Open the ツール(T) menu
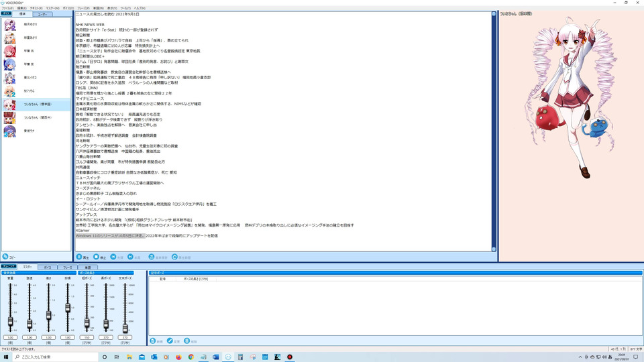Image resolution: width=644 pixels, height=362 pixels. (125, 8)
